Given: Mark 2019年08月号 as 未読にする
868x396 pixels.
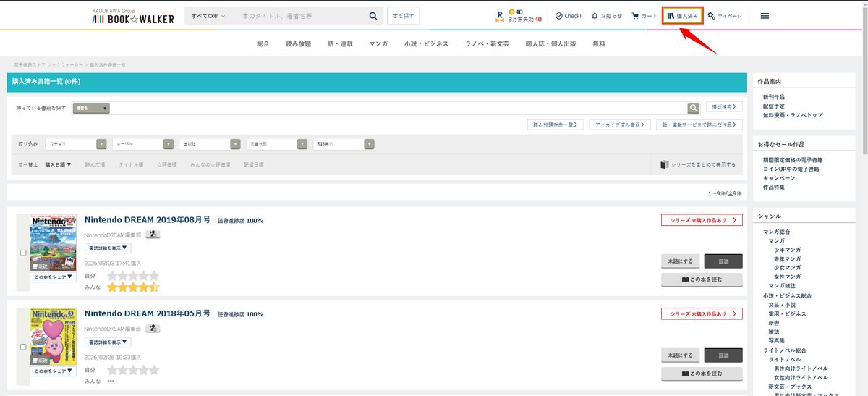Looking at the screenshot, I should (680, 261).
